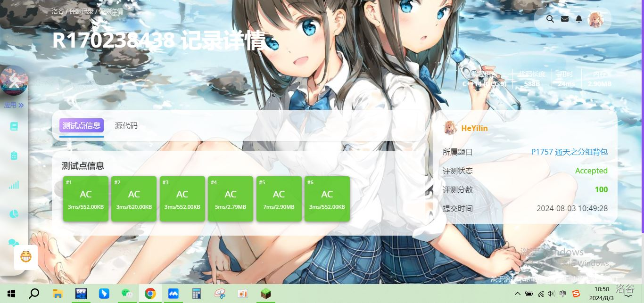Screen dimensions: 644x303
Task: Open Dev-C++ from the taskbar
Action: 81,294
